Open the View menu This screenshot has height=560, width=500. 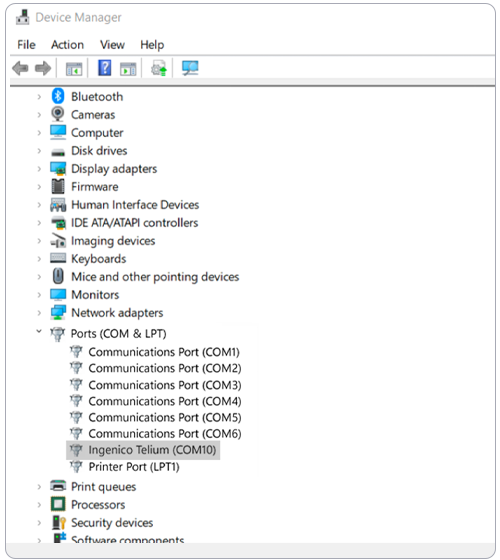pos(112,45)
